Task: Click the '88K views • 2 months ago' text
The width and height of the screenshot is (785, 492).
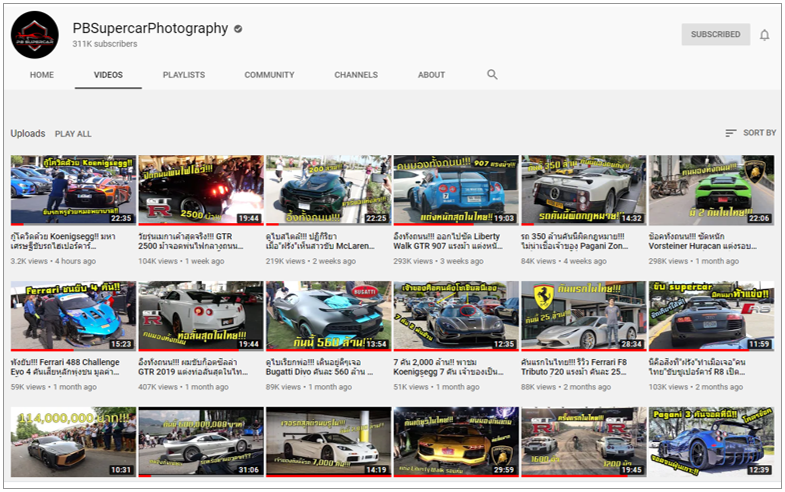Action: coord(566,387)
